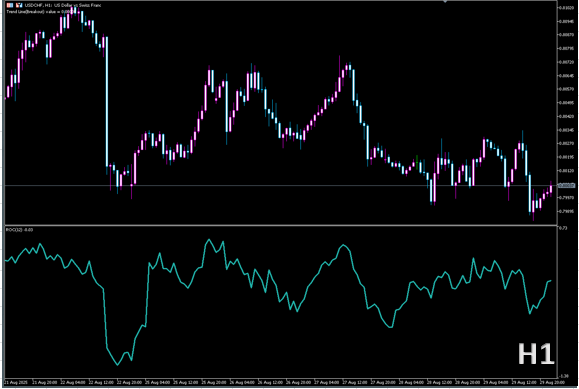This screenshot has width=579, height=389.
Task: Click the -1.30 ROC scale label
Action: [564, 376]
